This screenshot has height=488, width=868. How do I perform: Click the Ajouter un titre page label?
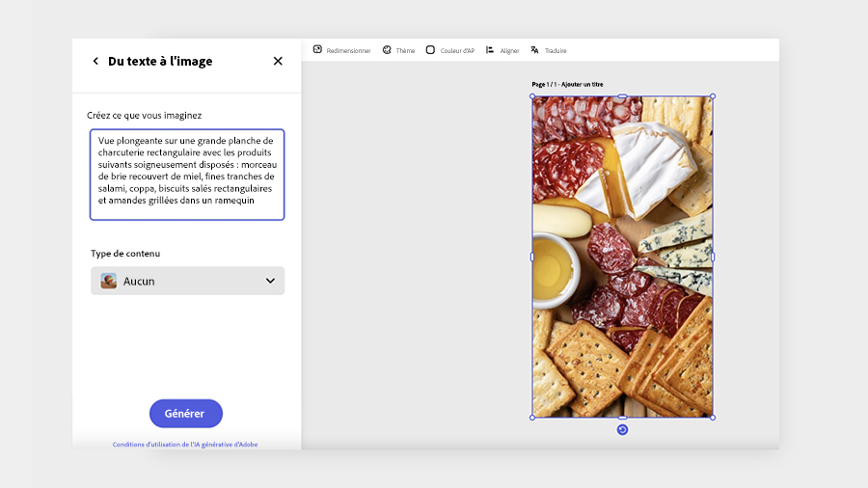point(582,85)
